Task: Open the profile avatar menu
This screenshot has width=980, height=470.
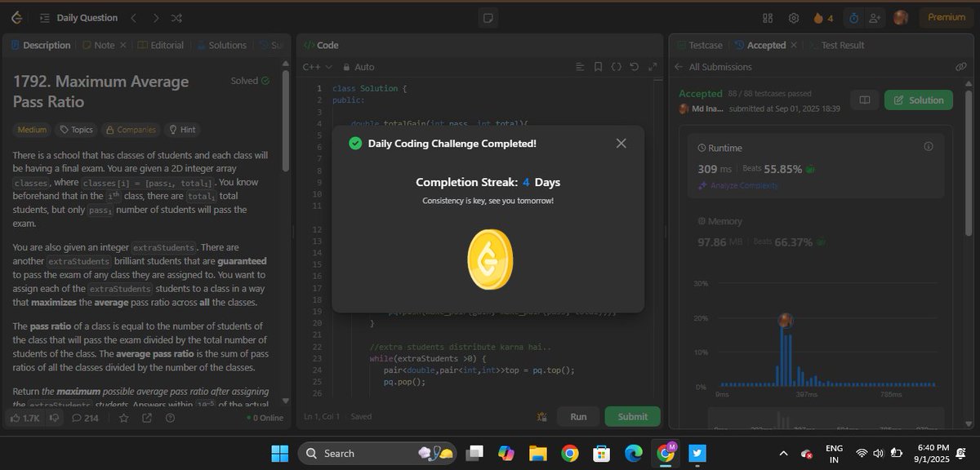Action: pyautogui.click(x=901, y=18)
